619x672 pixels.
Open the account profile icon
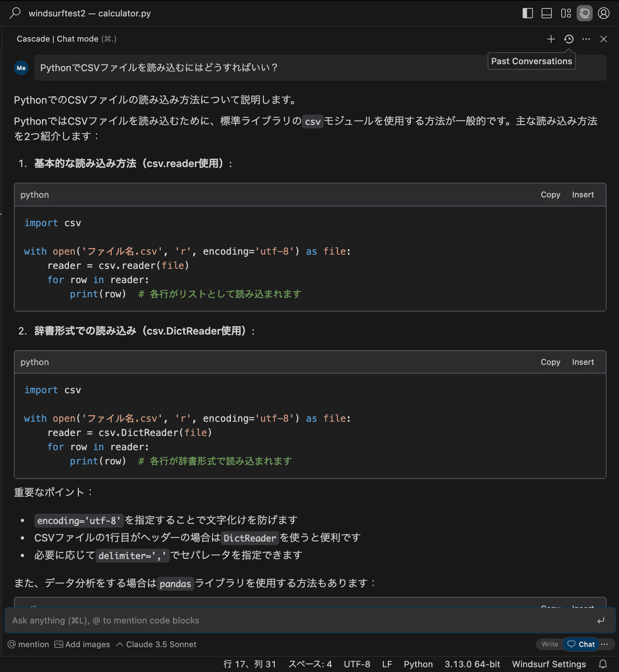point(604,13)
